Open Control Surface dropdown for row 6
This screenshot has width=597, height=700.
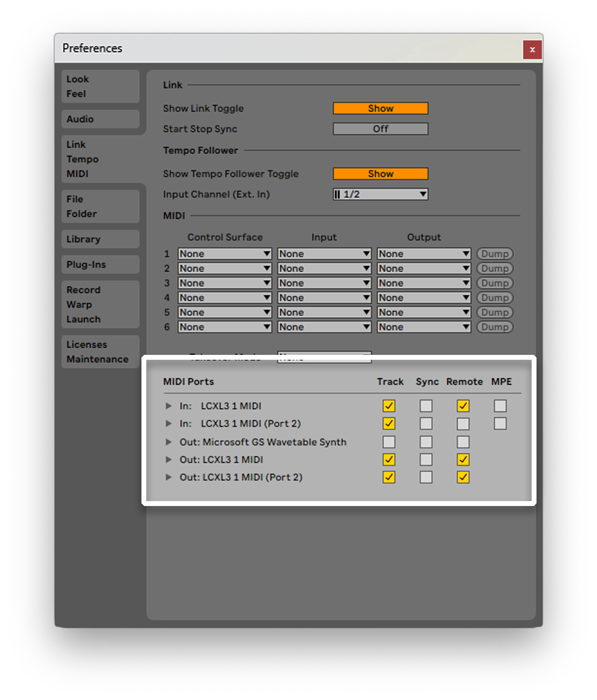tap(225, 327)
